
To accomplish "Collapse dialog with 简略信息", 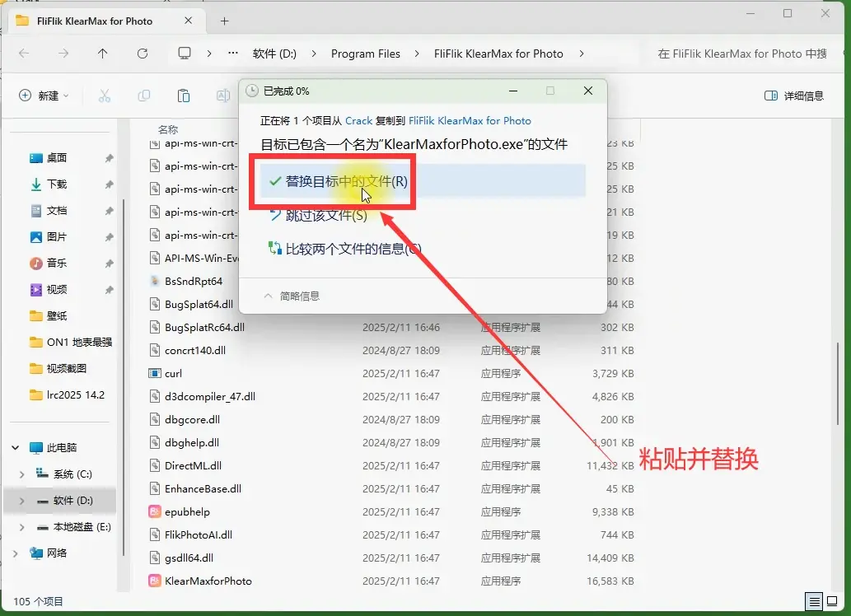I will [292, 296].
